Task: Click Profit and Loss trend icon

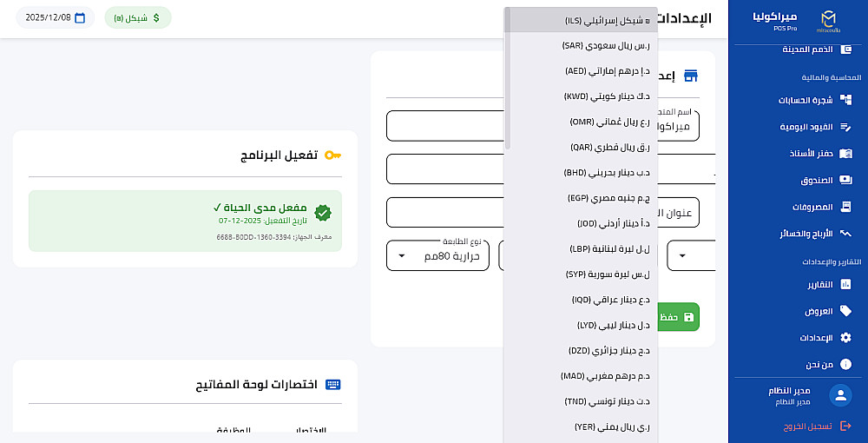Action: [x=845, y=234]
